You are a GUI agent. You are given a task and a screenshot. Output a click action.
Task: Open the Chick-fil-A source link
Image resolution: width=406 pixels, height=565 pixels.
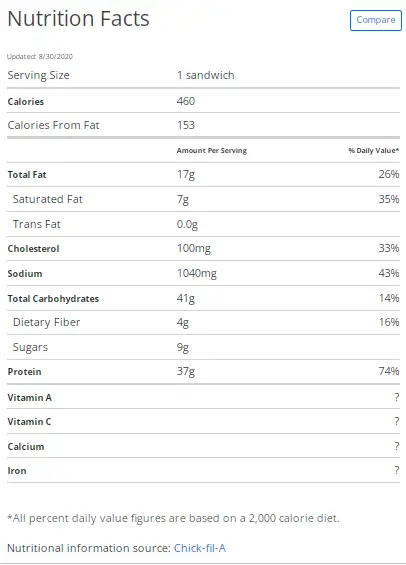pos(200,548)
